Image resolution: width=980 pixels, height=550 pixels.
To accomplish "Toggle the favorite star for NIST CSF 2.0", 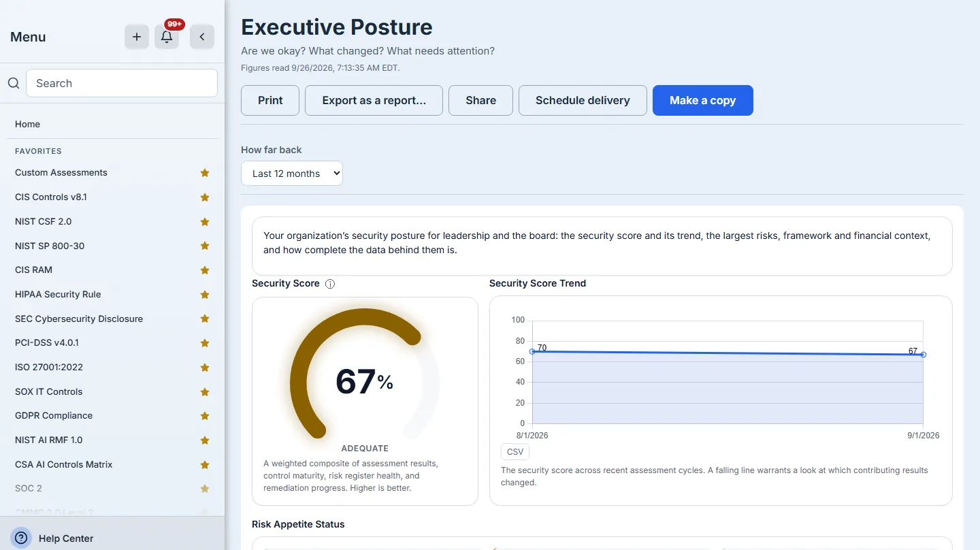I will click(x=205, y=222).
